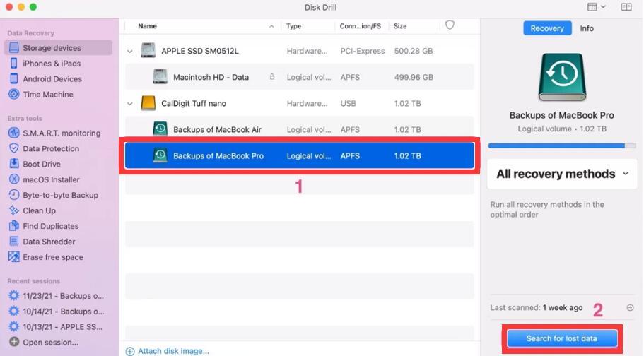Click large Backups of MacBook Pro drive image

562,77
